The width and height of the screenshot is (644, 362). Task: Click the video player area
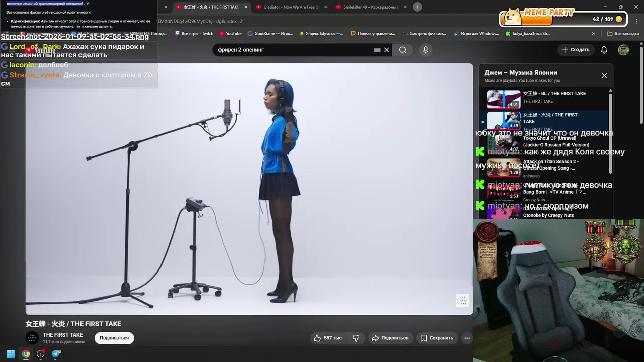[249, 189]
